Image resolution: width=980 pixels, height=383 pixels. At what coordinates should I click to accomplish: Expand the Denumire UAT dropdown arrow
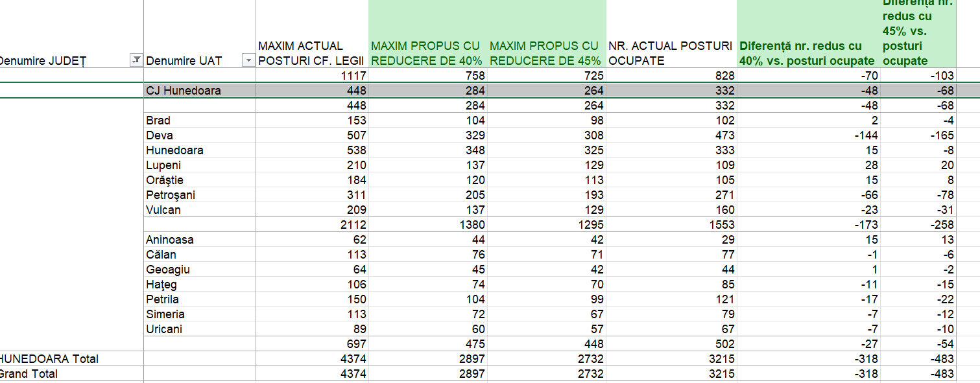pos(248,60)
